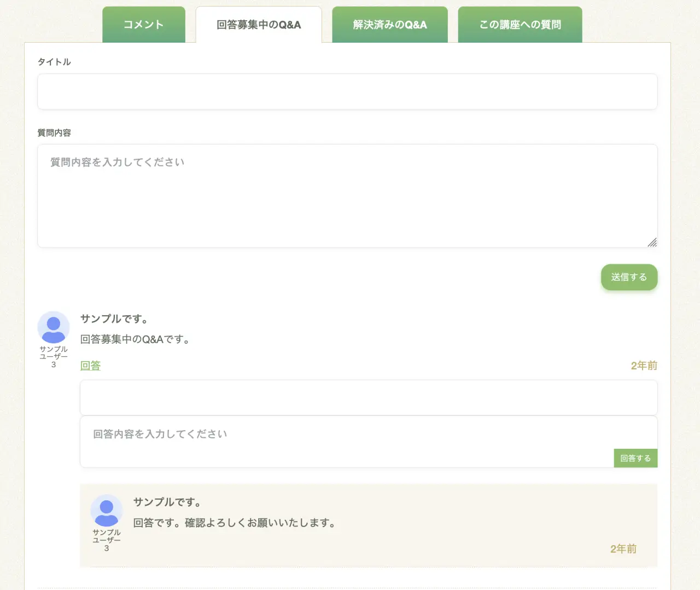Click the サンプルユーザー3 name under the question avatar
This screenshot has width=700, height=590.
(54, 357)
